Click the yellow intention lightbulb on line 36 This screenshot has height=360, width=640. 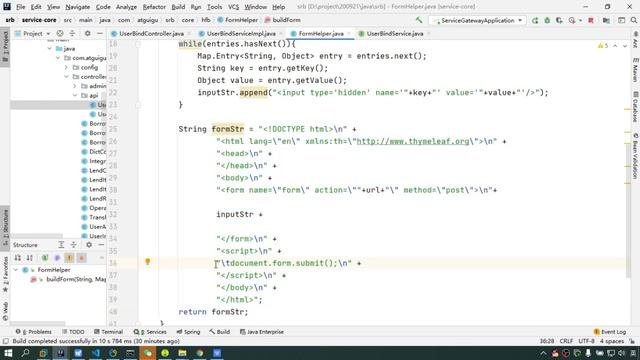148,262
